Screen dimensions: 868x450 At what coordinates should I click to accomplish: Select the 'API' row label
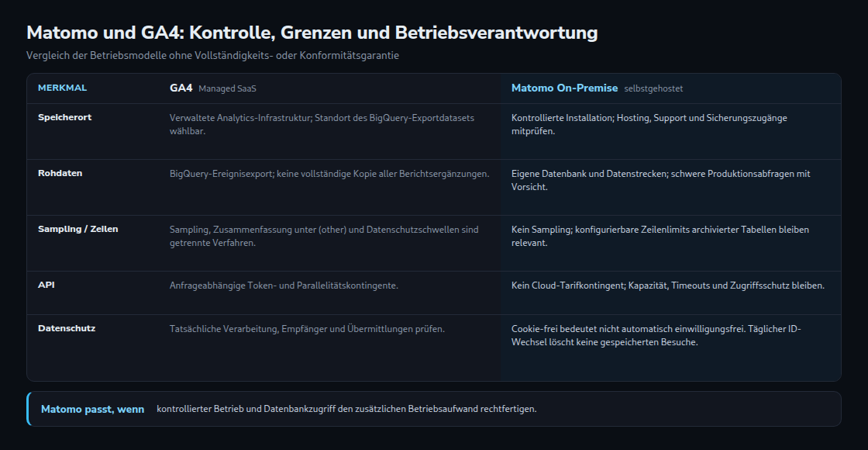pyautogui.click(x=46, y=285)
